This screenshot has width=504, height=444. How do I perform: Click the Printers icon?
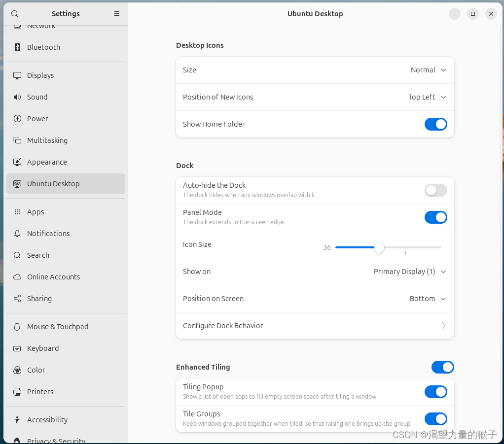point(17,392)
